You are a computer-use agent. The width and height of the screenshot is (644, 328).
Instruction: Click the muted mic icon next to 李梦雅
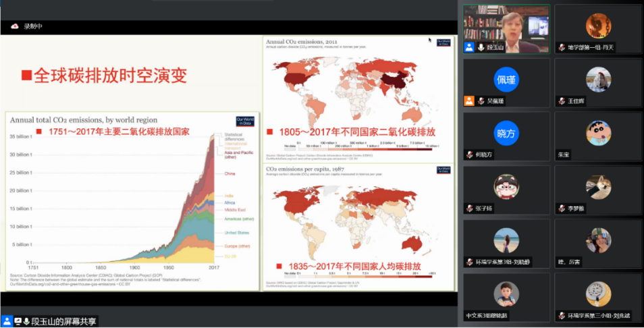pyautogui.click(x=561, y=208)
